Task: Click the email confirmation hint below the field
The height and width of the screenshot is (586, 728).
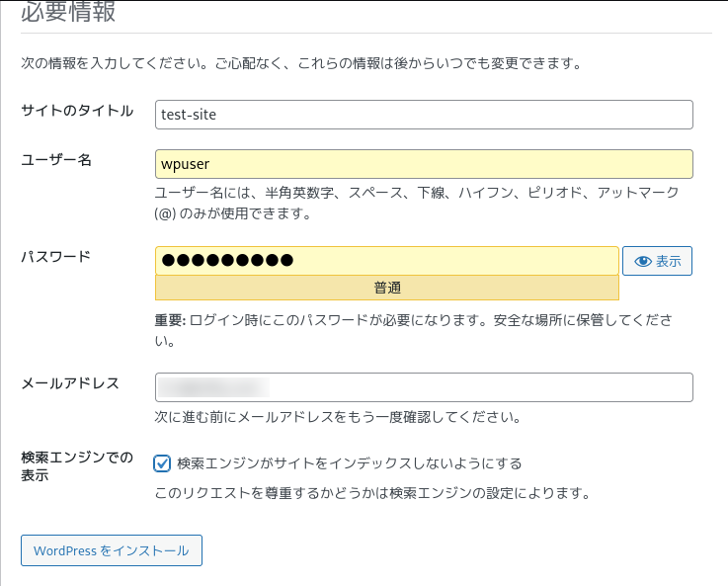Action: [338, 417]
